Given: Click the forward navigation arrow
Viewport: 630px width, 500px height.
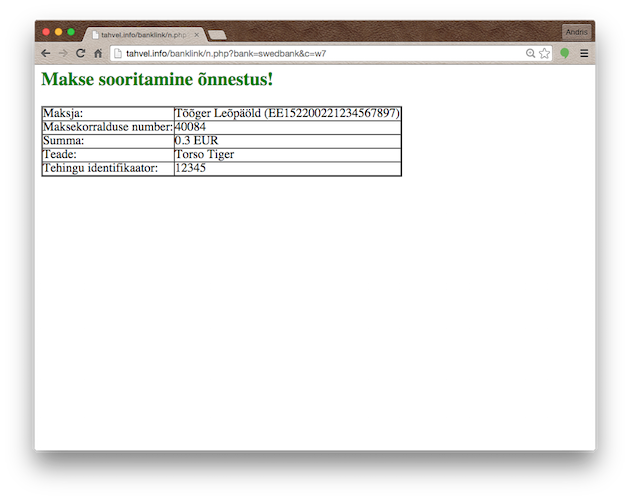Looking at the screenshot, I should [63, 53].
